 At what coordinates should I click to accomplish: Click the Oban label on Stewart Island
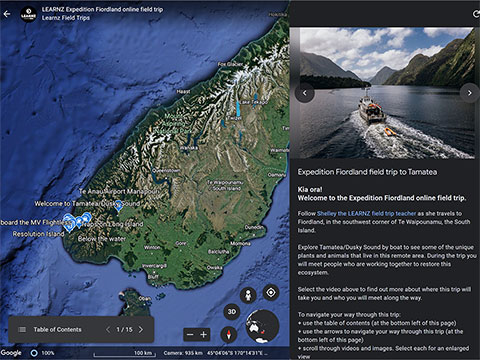pyautogui.click(x=145, y=299)
